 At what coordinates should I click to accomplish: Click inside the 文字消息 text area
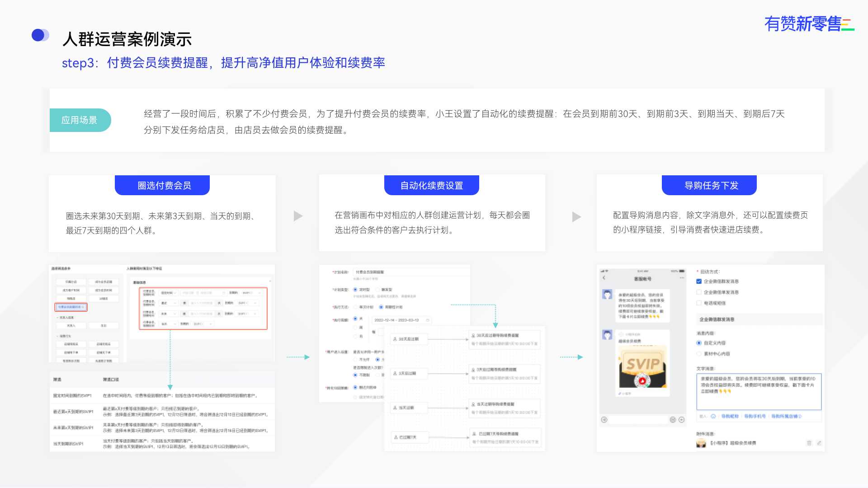[759, 391]
